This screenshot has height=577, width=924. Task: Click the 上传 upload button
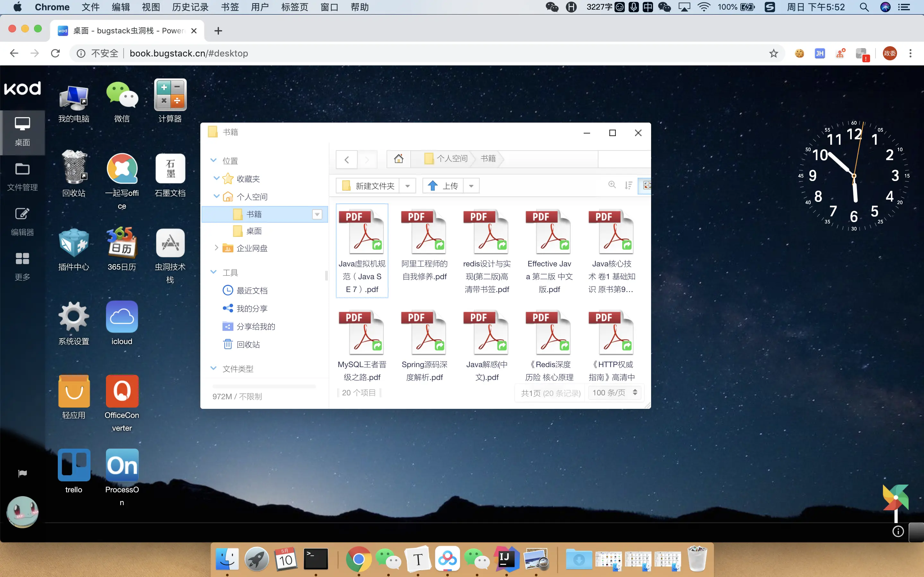[443, 186]
